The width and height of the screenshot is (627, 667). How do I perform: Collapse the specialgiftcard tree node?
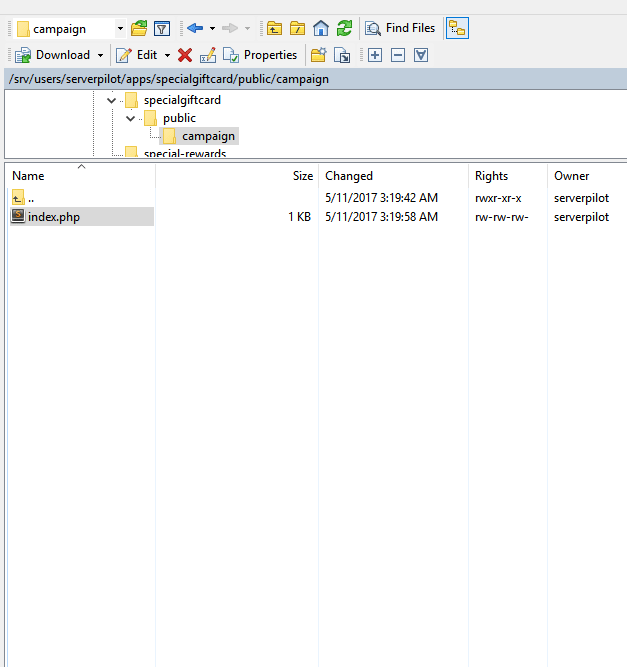coord(111,100)
